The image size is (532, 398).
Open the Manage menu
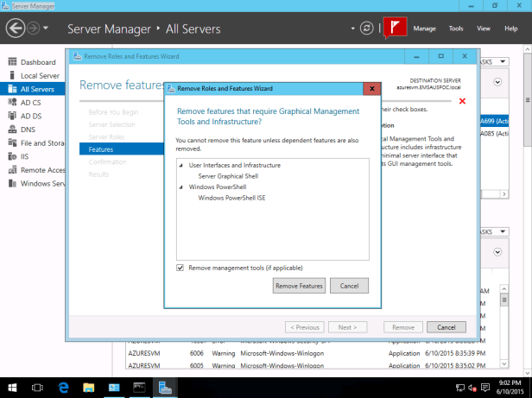click(424, 28)
